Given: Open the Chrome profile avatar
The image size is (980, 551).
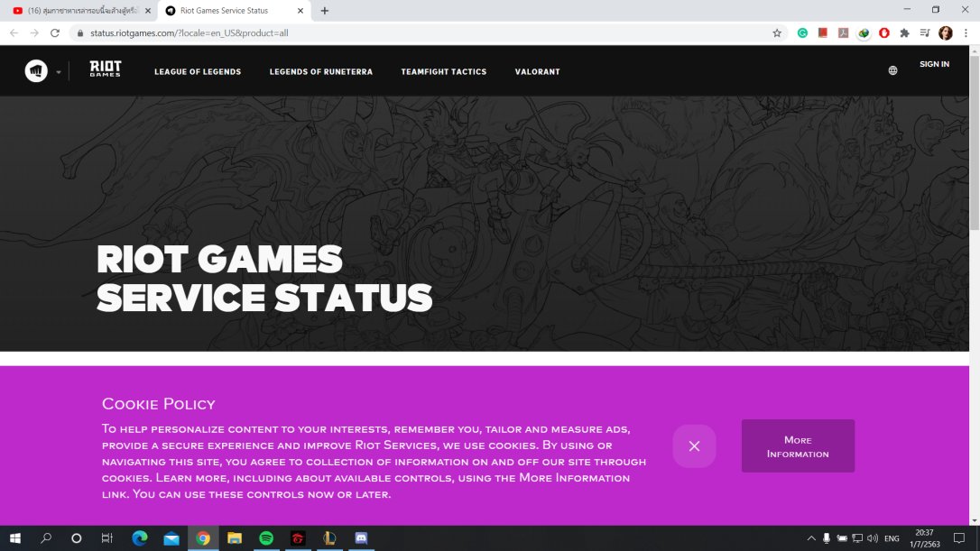Looking at the screenshot, I should [946, 33].
